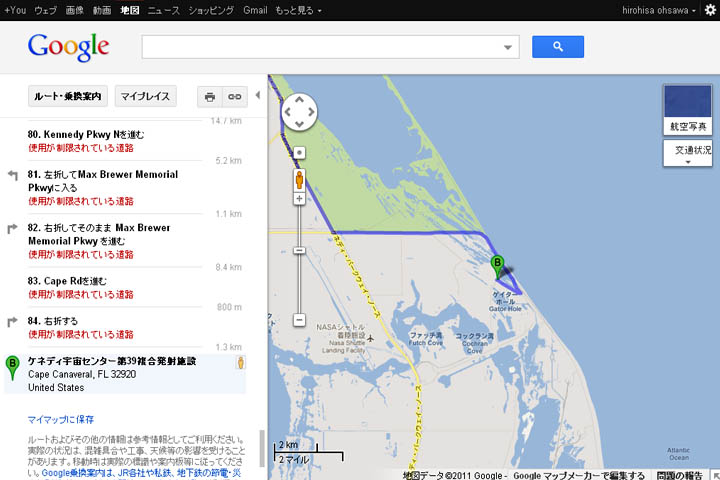720x480 pixels.
Task: Click マイマップに保存 link
Action: [x=61, y=419]
